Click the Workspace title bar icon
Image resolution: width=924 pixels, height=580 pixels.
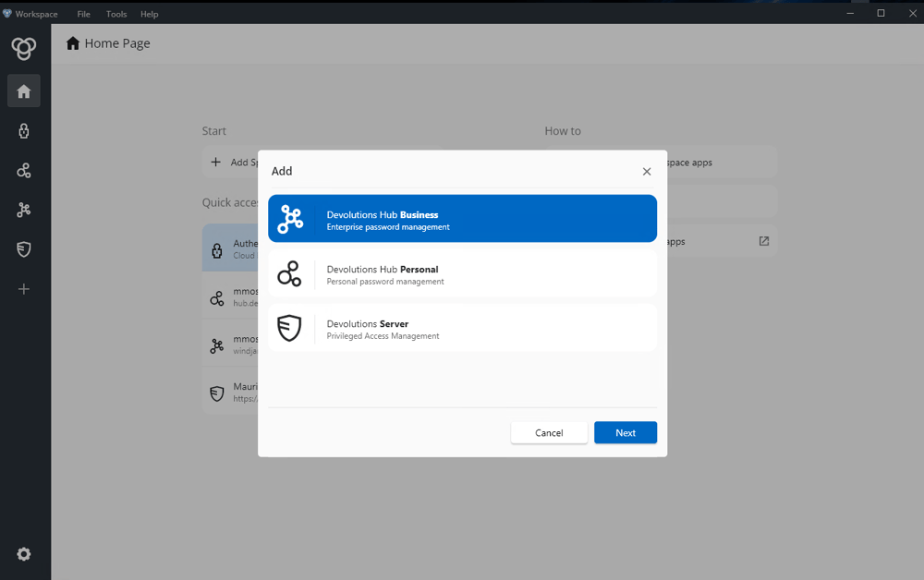tap(7, 14)
